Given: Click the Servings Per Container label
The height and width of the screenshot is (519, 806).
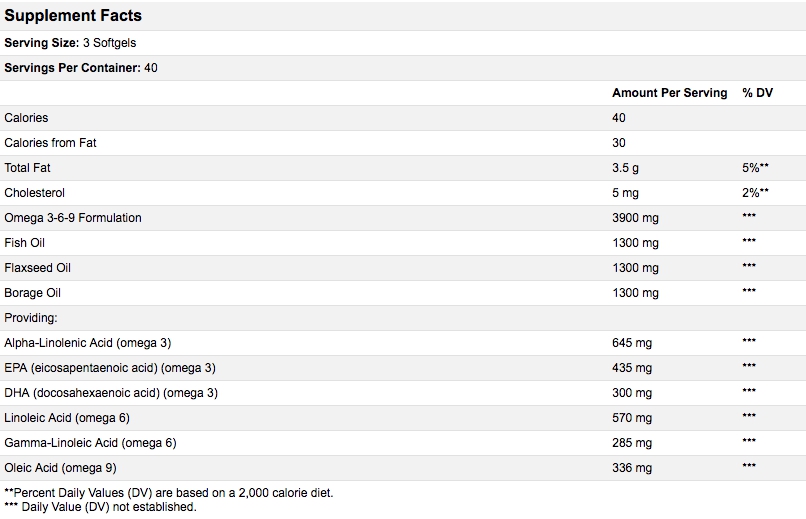Looking at the screenshot, I should (72, 68).
